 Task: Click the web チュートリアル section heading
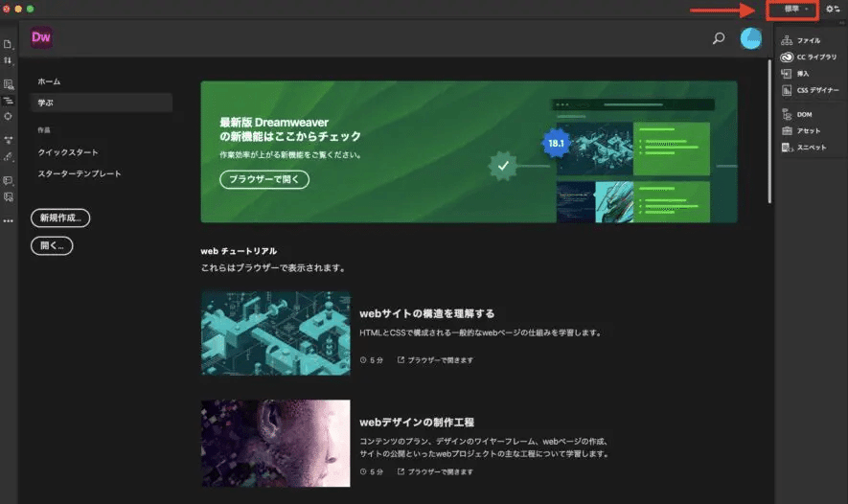pos(239,251)
